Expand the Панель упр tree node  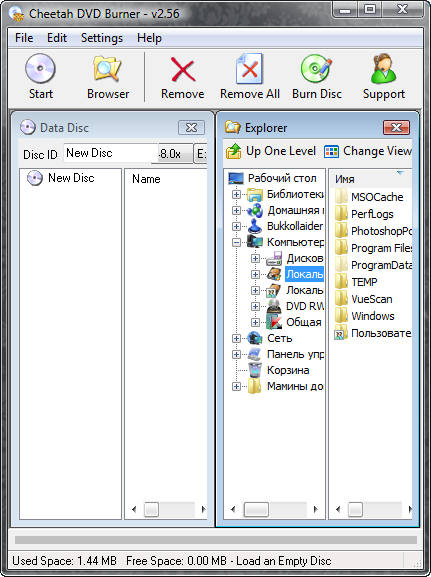point(236,354)
